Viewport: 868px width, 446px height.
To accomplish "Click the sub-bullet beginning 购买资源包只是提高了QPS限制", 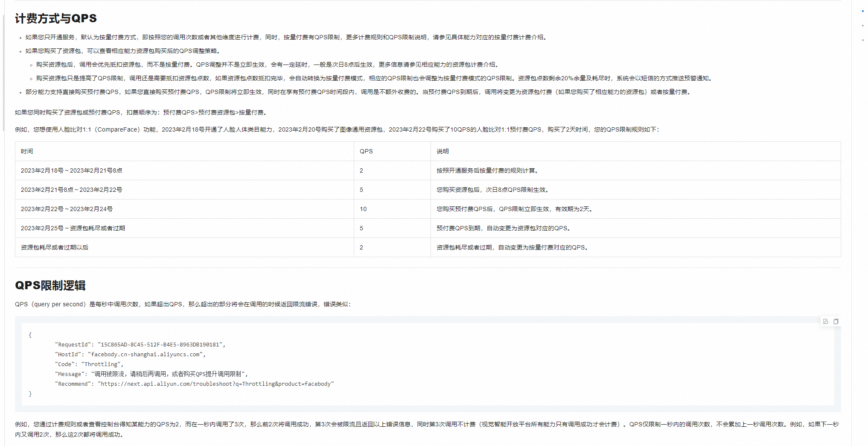I will (x=375, y=78).
